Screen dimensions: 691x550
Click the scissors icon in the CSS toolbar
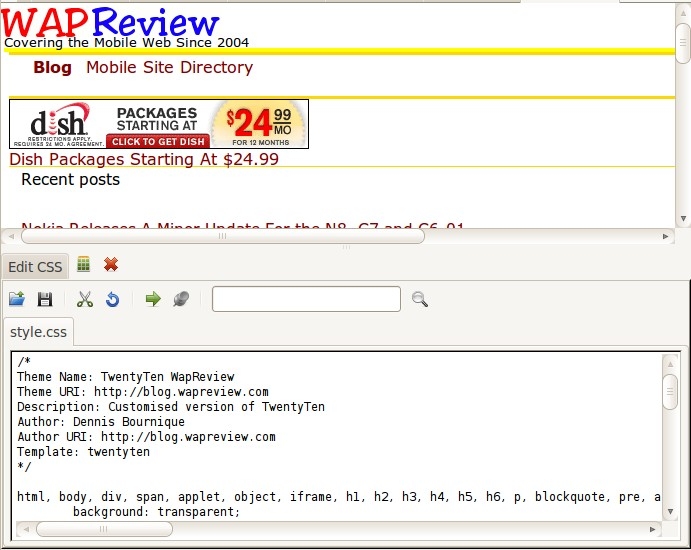coord(85,299)
